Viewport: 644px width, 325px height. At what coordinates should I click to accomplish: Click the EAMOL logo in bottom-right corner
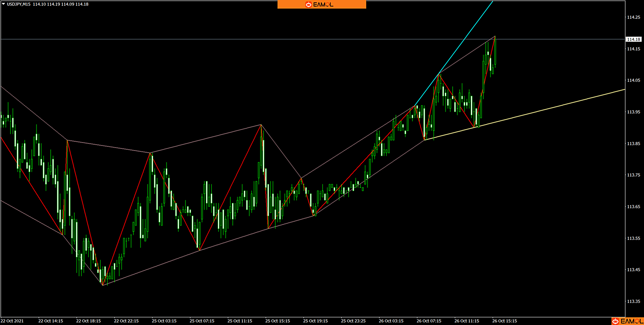627,321
